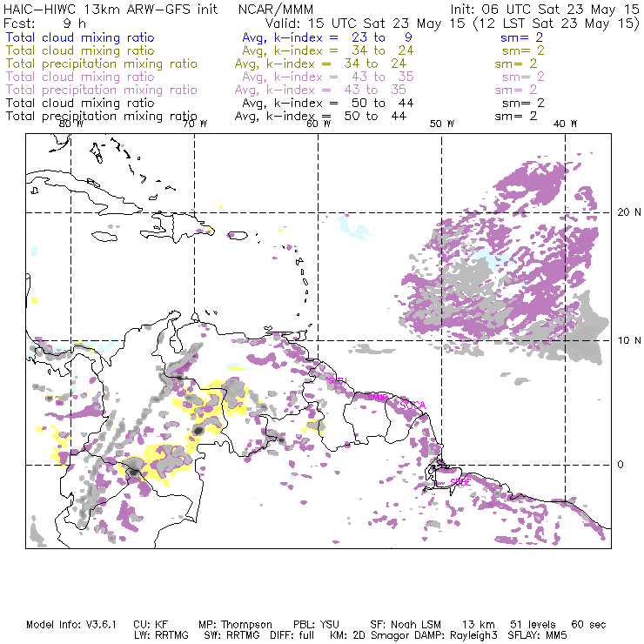This screenshot has width=644, height=644.
Task: Click olive 'Total precipitation mixing ratio' legend label
Action: tap(102, 64)
